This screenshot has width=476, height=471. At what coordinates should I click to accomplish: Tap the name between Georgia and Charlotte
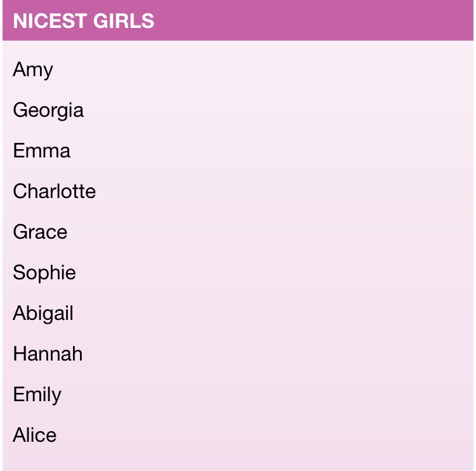pyautogui.click(x=42, y=150)
